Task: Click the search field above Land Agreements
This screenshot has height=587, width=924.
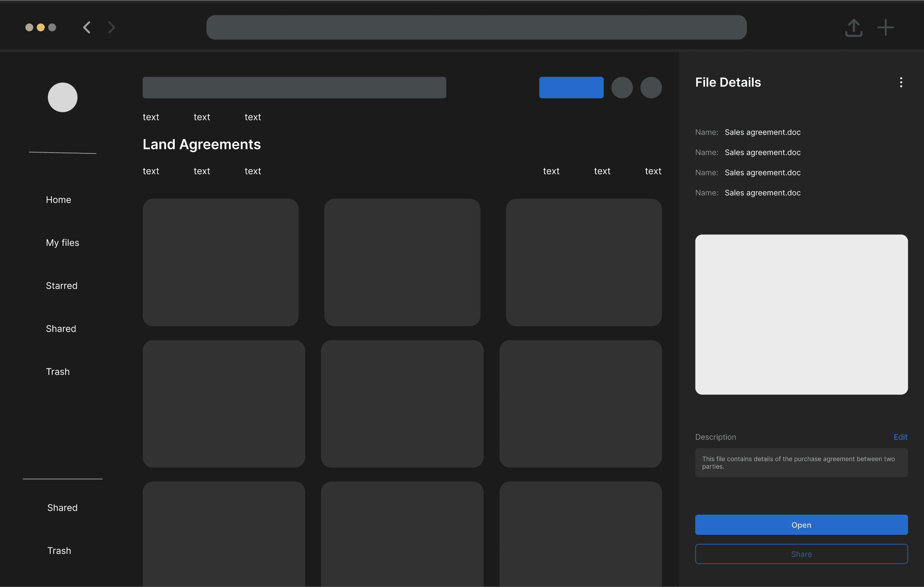Action: coord(294,87)
